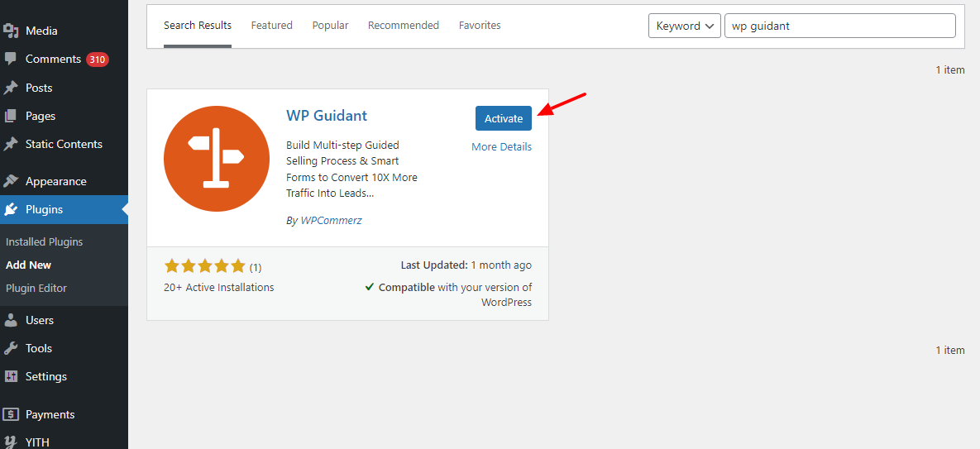The image size is (980, 449).
Task: Open the Favorites tab
Action: [x=480, y=26]
